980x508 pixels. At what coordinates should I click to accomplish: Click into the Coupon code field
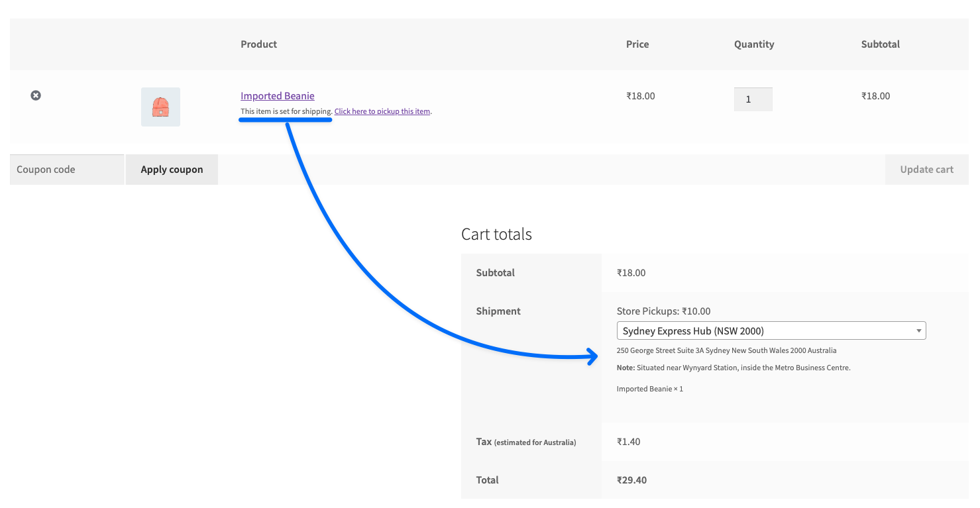[66, 170]
